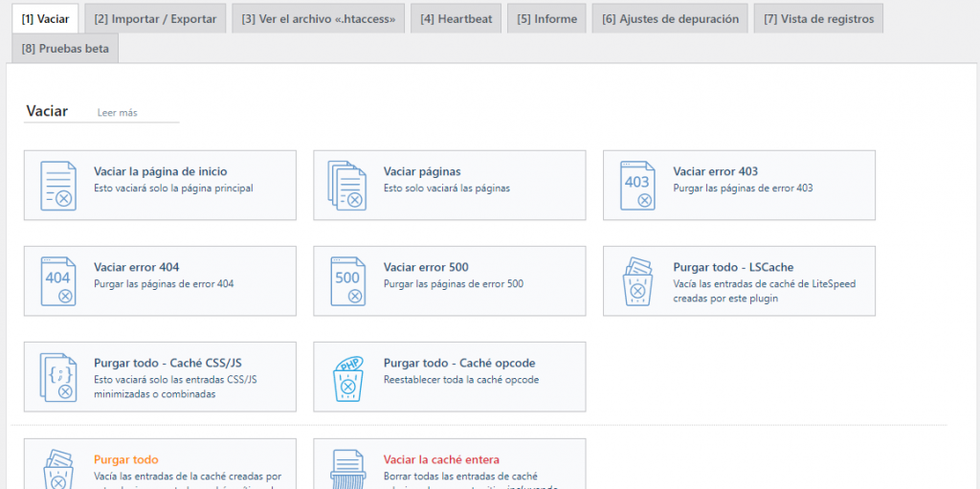Select the Ajustes de depuración tab
This screenshot has height=489, width=980.
pyautogui.click(x=670, y=18)
